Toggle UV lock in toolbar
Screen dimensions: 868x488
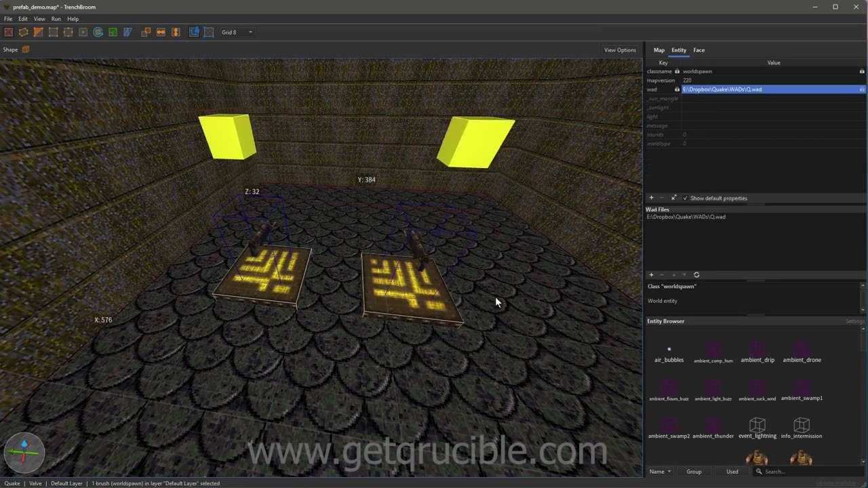point(209,32)
